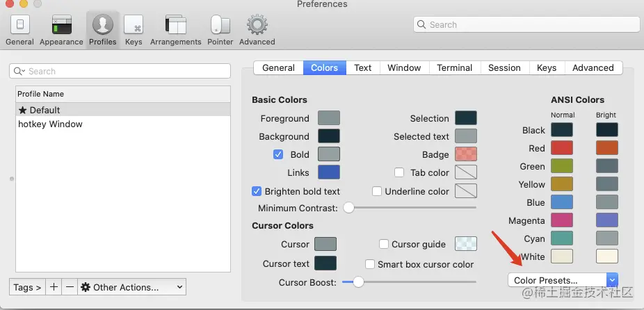Click the Normal Black ANSI swatch
This screenshot has width=644, height=310.
pos(562,130)
